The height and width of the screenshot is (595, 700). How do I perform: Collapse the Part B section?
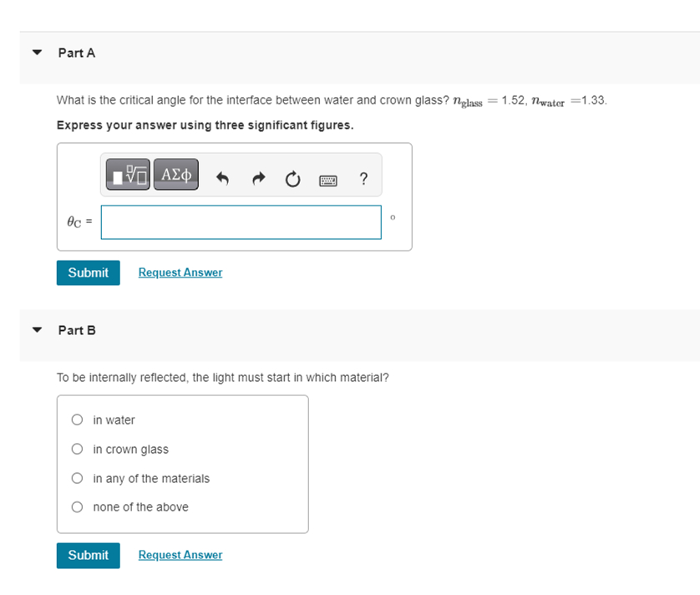(37, 330)
